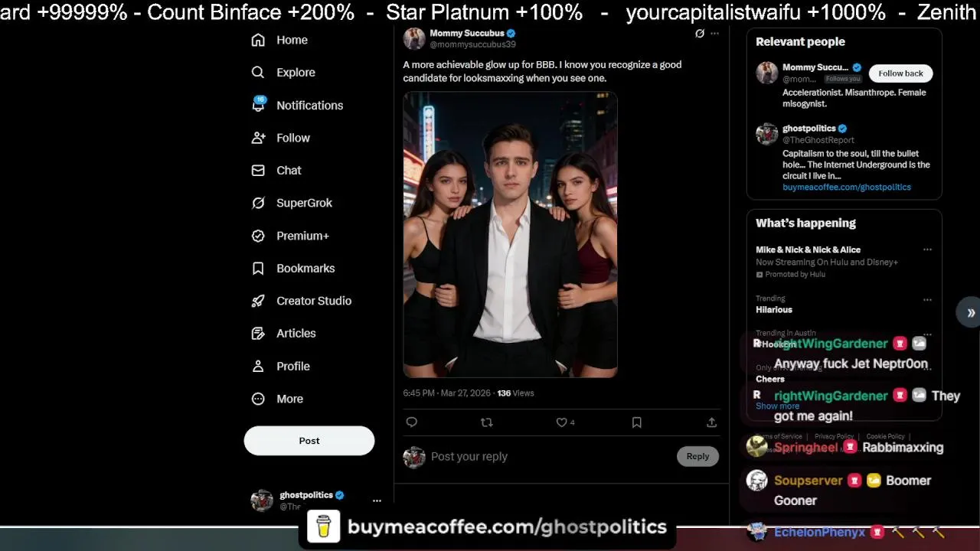980x551 pixels.
Task: Click the Creator Studio rocket icon
Action: (x=258, y=301)
